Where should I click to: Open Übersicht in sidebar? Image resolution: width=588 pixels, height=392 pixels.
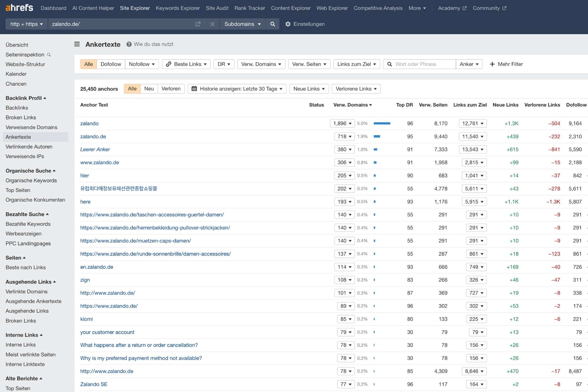[17, 45]
